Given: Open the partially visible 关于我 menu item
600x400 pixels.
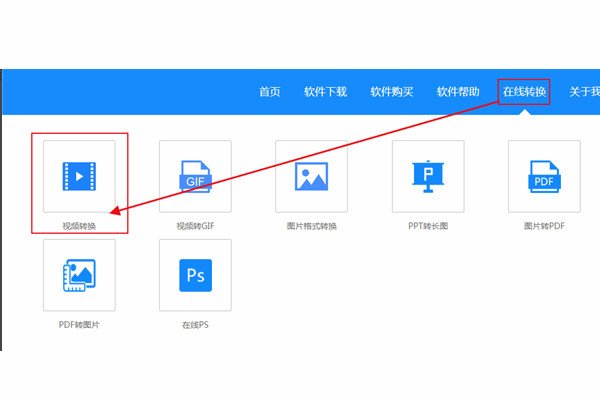Looking at the screenshot, I should click(585, 92).
